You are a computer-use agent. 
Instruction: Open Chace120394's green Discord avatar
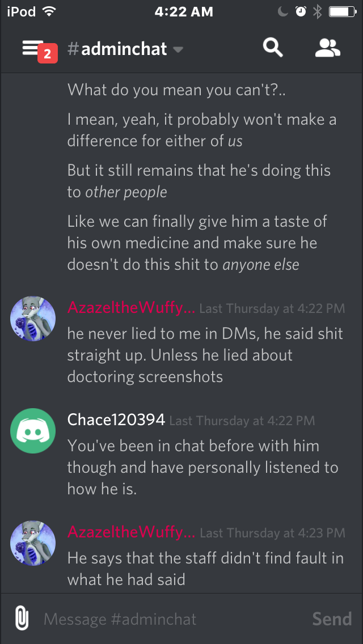[33, 431]
